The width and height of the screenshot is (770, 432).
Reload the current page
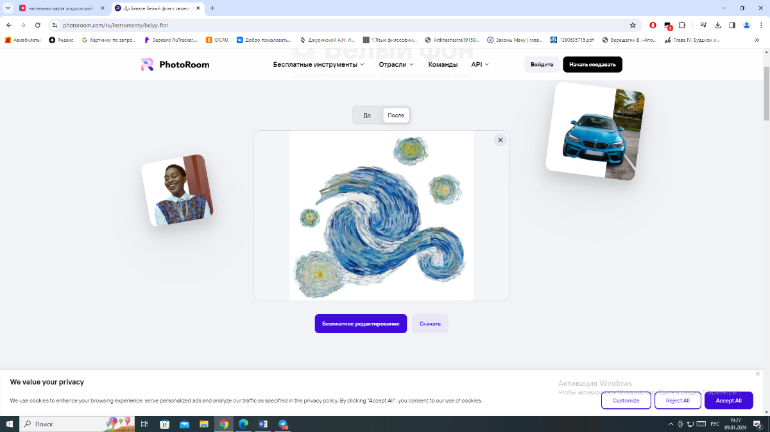click(x=37, y=25)
